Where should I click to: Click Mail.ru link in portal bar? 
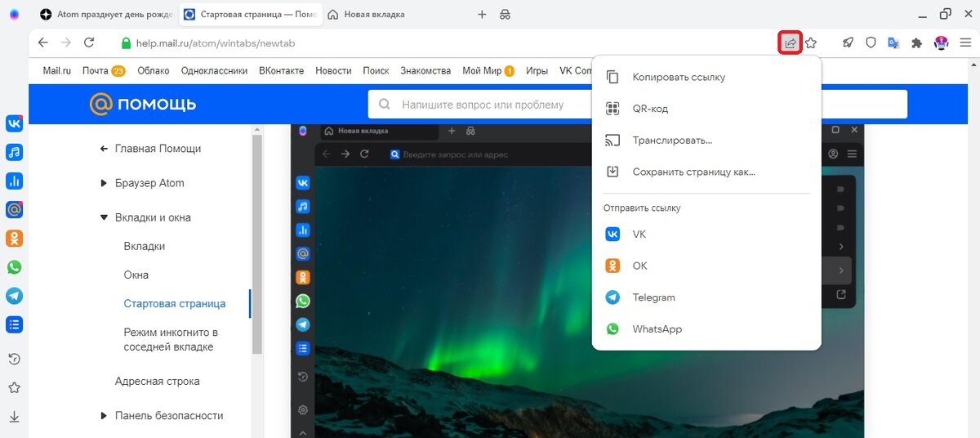tap(57, 71)
